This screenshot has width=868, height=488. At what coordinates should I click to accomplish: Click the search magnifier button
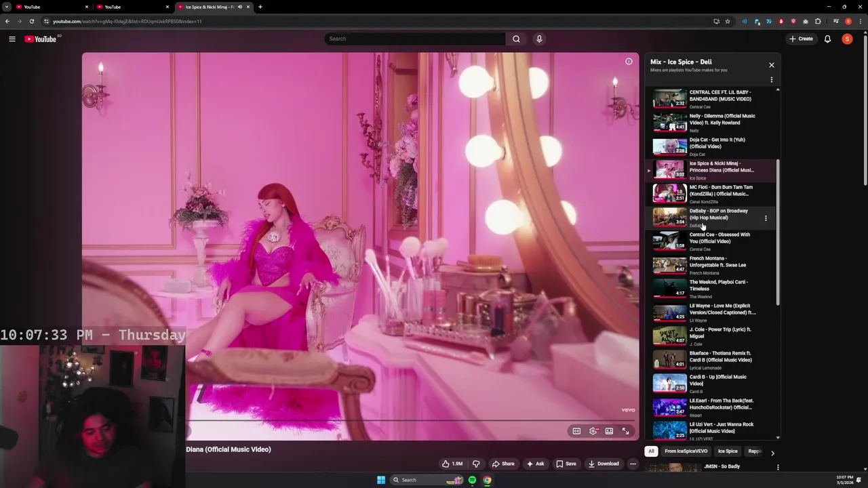click(x=516, y=39)
